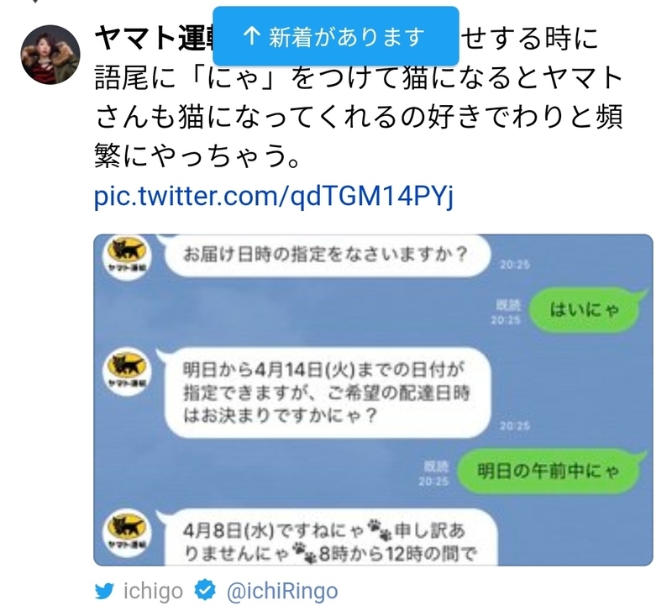
Task: Open the embedded LINE chat screenshot image
Action: click(x=373, y=400)
